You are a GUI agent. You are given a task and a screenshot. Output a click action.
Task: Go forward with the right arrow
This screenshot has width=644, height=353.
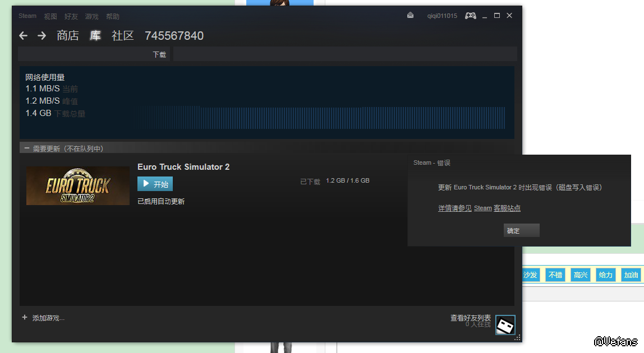click(42, 36)
